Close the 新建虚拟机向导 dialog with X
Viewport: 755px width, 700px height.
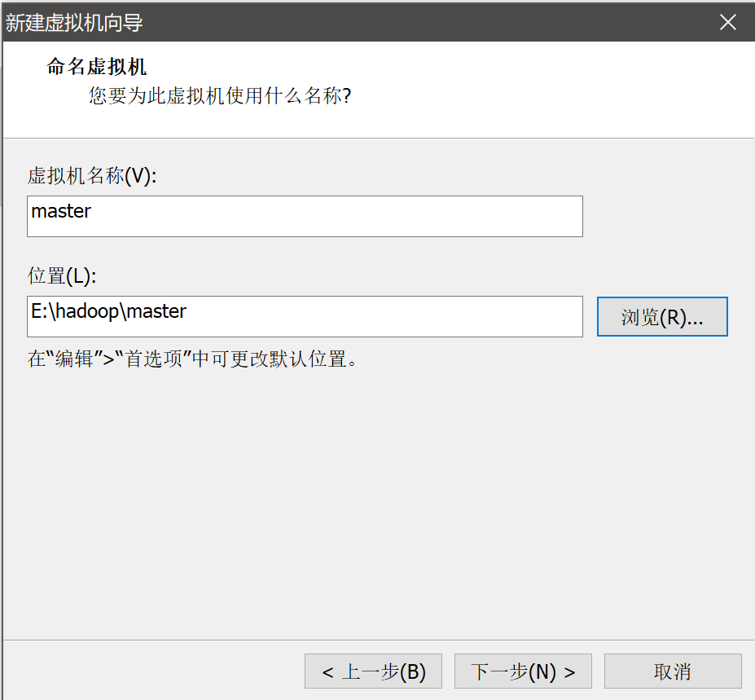click(x=727, y=22)
